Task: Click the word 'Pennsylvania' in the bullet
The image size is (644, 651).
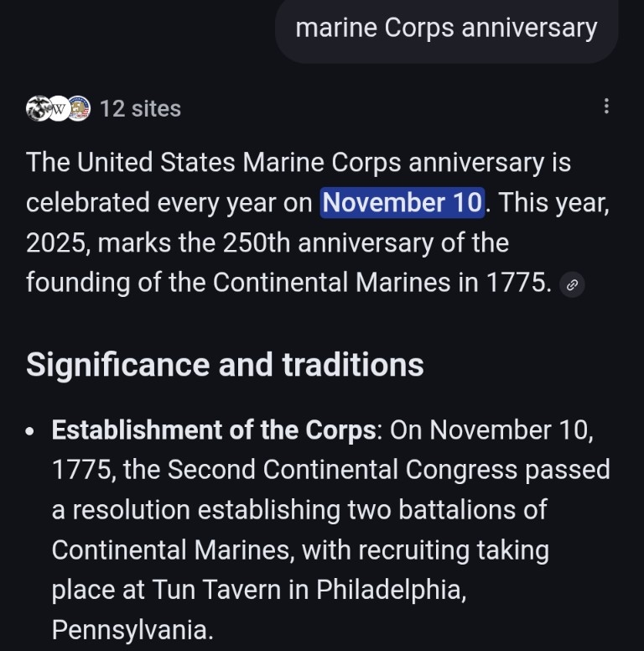Action: click(132, 629)
